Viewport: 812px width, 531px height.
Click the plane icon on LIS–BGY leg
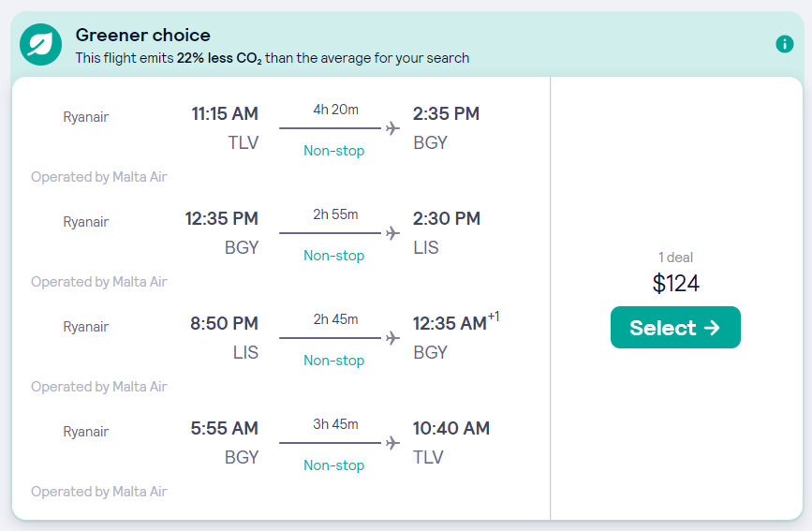[x=392, y=338]
